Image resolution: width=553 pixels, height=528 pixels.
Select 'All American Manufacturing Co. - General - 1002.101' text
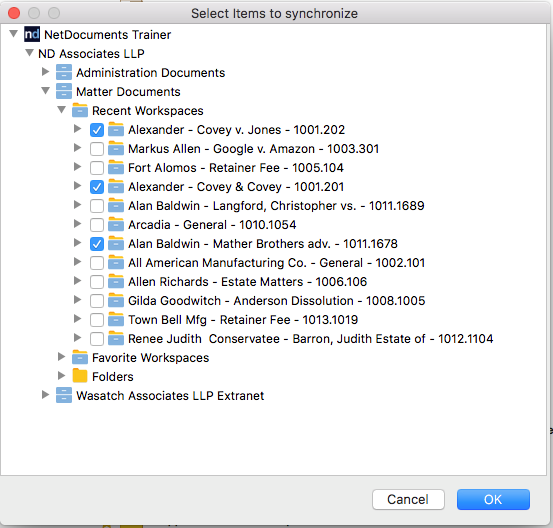[276, 262]
